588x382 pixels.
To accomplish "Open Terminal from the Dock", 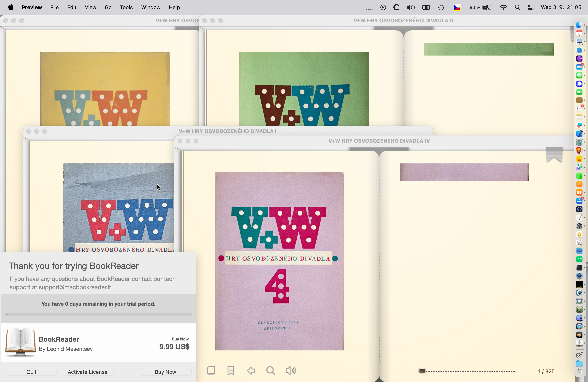I will tap(579, 268).
